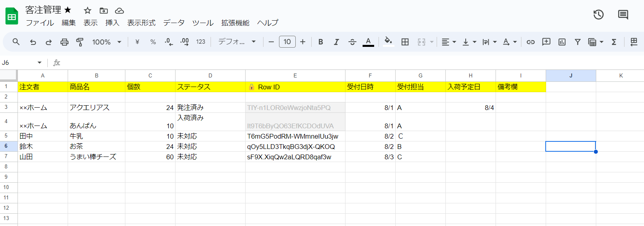644x226 pixels.
Task: Open text wrapping dropdown
Action: (490, 42)
